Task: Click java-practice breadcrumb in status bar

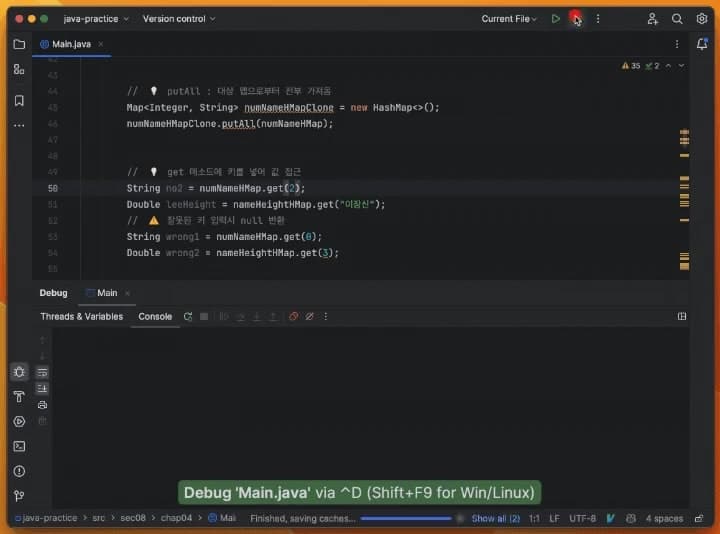Action: [46, 518]
